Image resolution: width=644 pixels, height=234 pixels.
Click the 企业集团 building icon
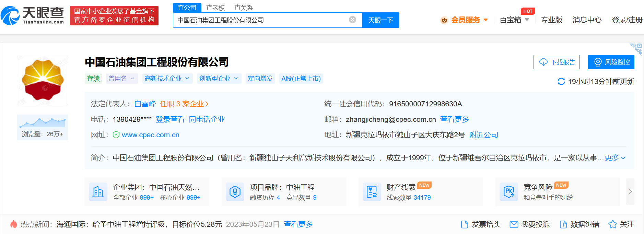98,192
